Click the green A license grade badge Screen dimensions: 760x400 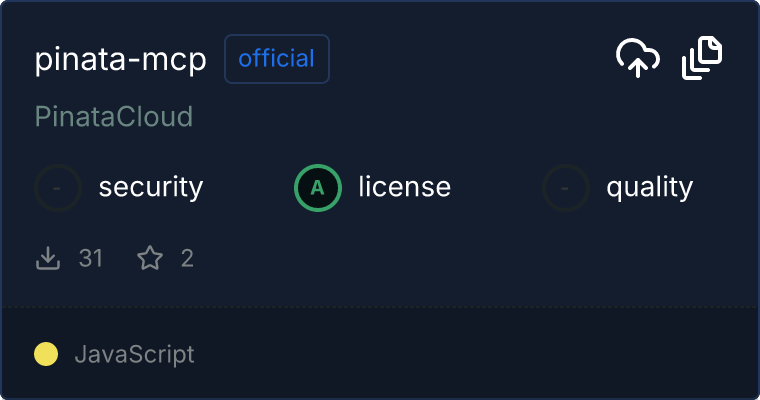tap(318, 187)
